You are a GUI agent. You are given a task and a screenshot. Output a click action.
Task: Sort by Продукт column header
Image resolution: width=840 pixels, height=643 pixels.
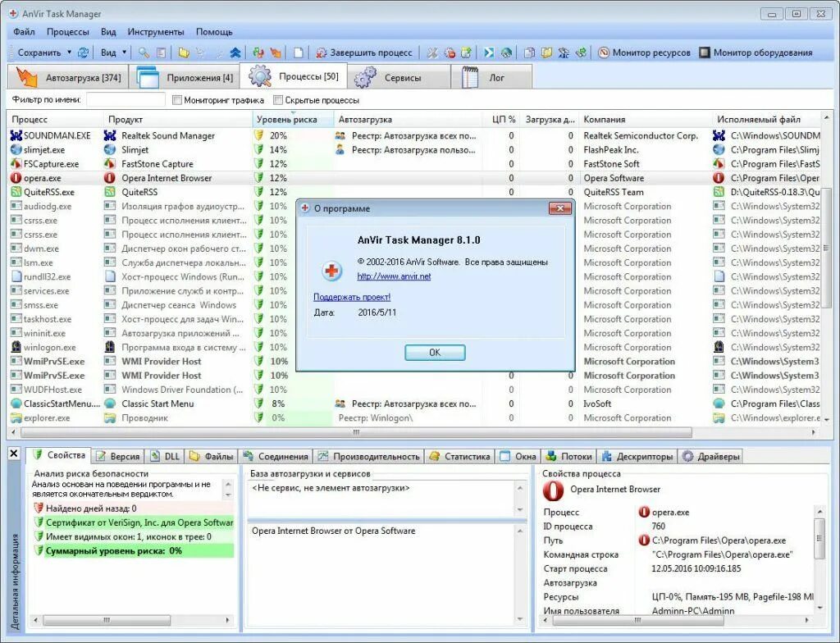click(x=177, y=120)
